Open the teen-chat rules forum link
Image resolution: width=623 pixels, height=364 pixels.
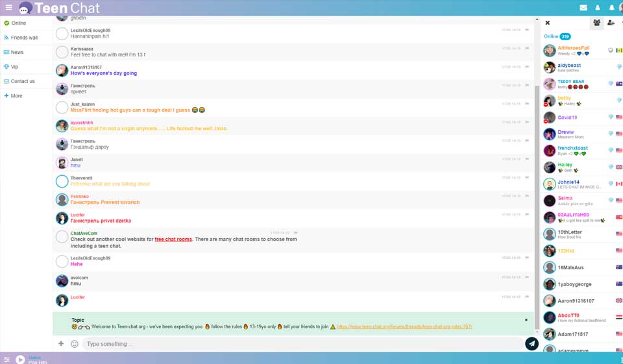point(404,327)
